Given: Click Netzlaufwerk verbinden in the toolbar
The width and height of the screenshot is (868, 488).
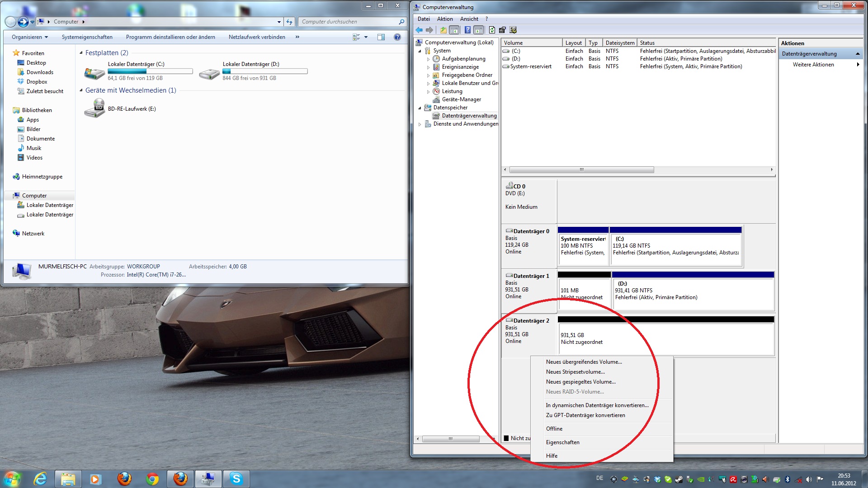Looking at the screenshot, I should [256, 37].
